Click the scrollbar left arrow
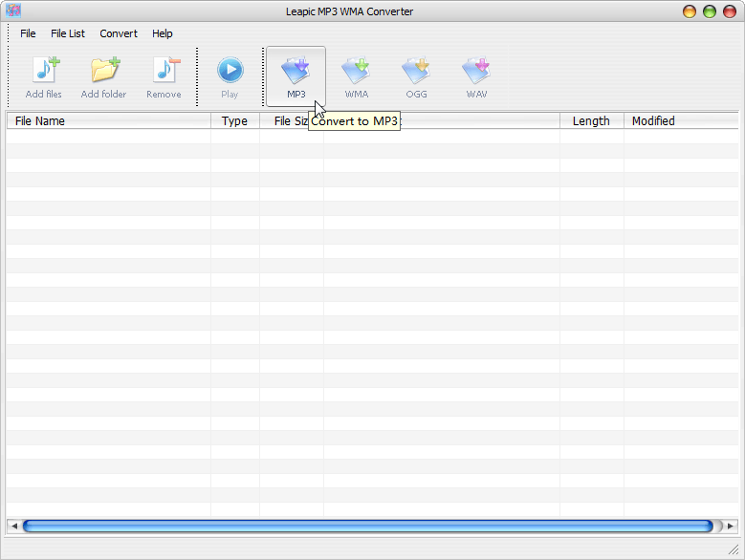745x560 pixels. (13, 526)
